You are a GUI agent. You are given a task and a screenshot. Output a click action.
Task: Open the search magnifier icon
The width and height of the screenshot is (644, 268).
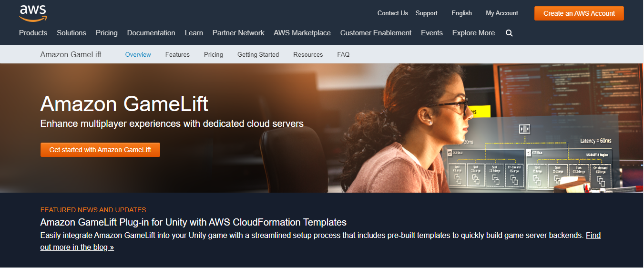click(509, 33)
